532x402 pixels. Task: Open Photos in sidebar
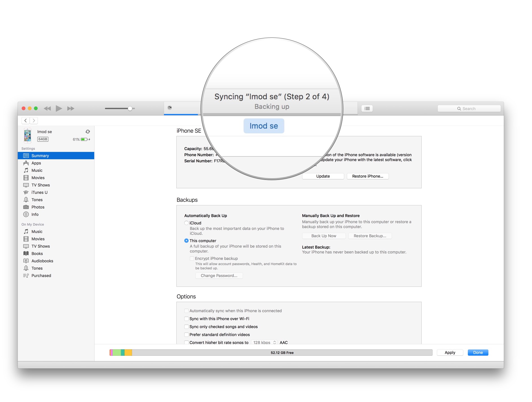56,207
